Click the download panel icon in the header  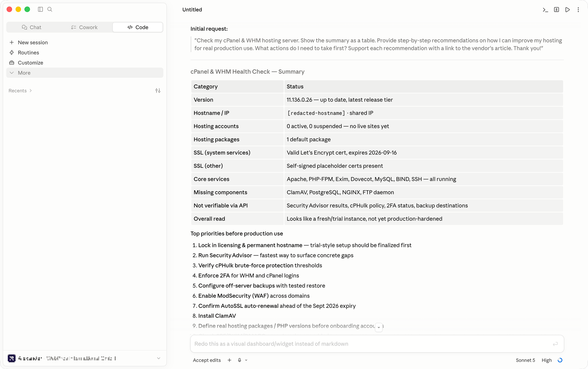[x=556, y=10]
